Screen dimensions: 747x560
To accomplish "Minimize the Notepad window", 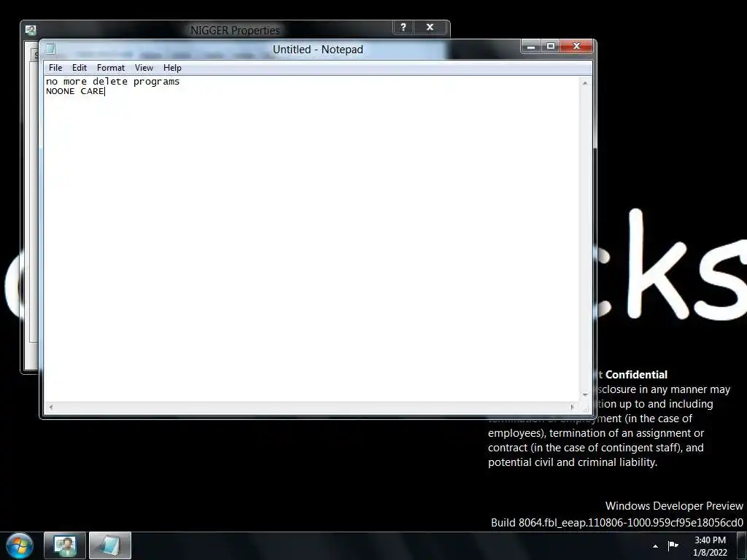I will pyautogui.click(x=531, y=46).
